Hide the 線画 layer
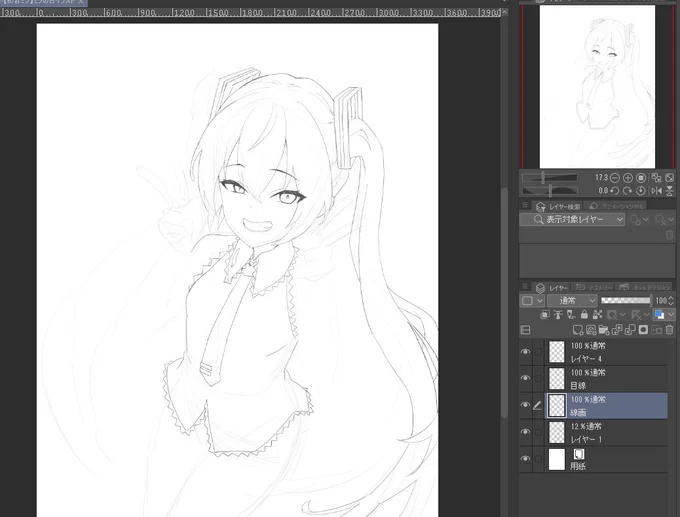The width and height of the screenshot is (680, 517). click(x=525, y=405)
